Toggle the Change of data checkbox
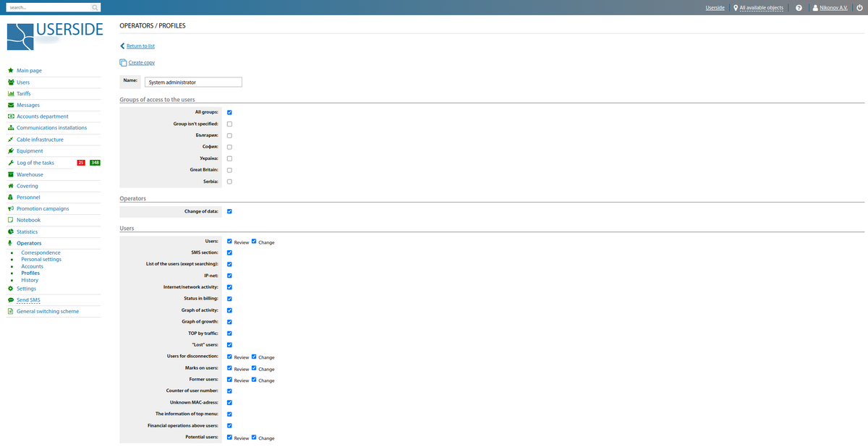The height and width of the screenshot is (447, 868). (x=229, y=211)
